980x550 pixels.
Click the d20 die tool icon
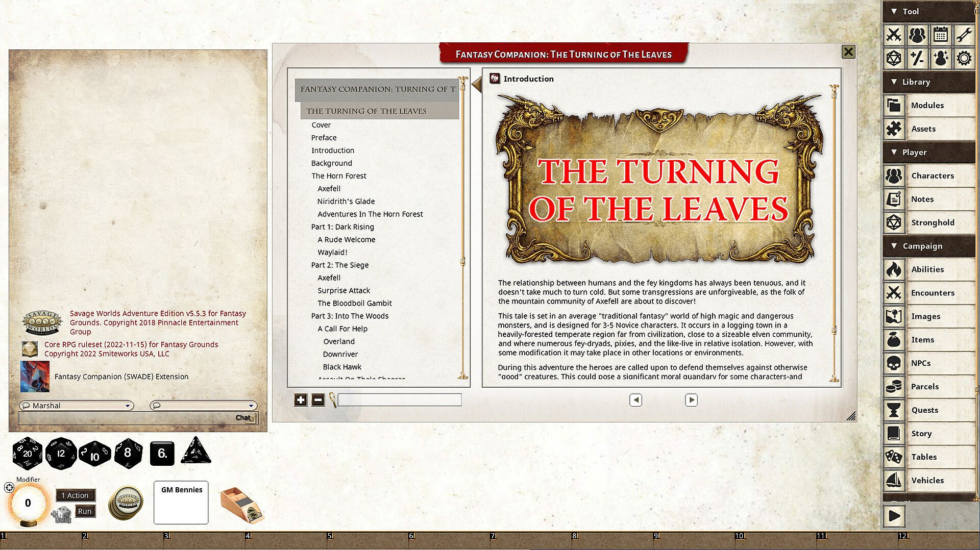(x=894, y=58)
